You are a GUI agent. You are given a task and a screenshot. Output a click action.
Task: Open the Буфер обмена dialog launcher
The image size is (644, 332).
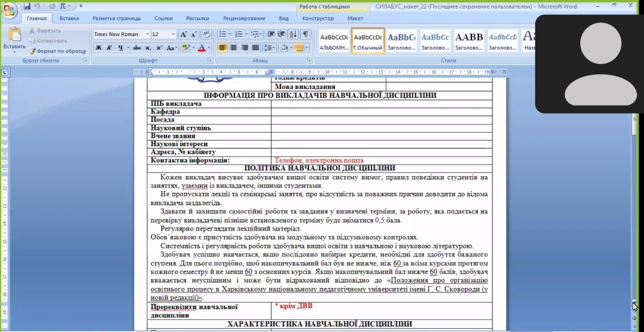[85, 60]
